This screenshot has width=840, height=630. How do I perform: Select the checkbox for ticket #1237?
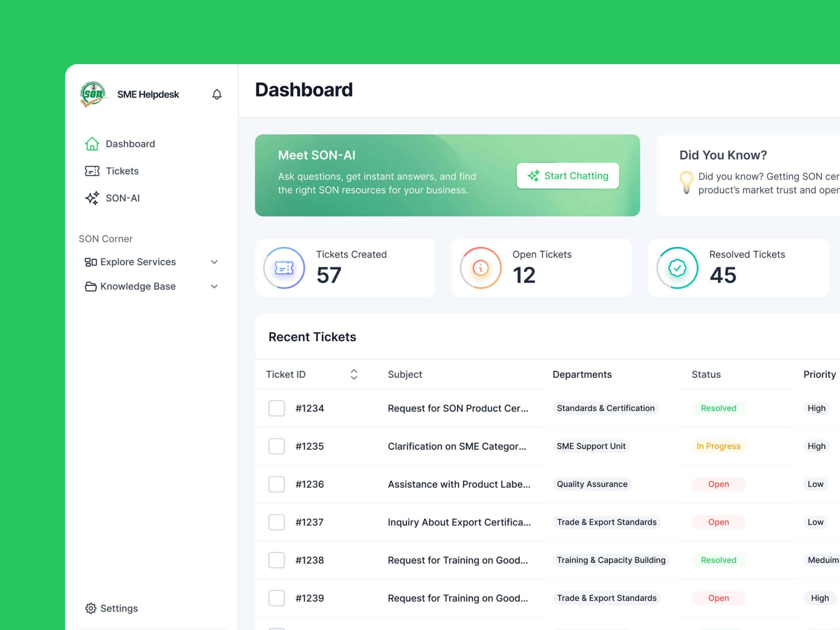(x=277, y=522)
